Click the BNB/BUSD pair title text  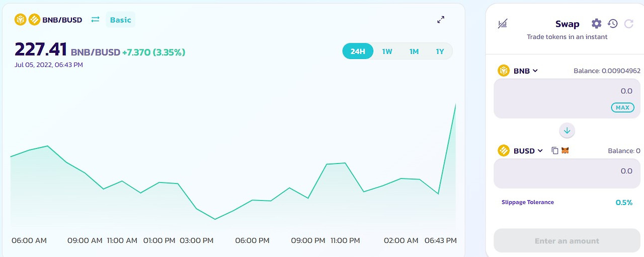[x=62, y=20]
